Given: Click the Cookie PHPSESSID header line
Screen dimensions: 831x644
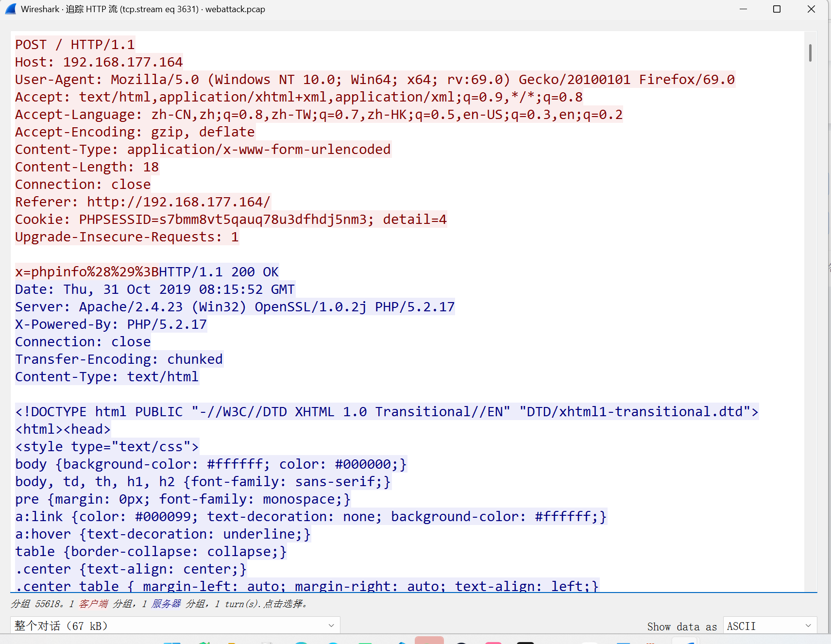Looking at the screenshot, I should (x=231, y=220).
